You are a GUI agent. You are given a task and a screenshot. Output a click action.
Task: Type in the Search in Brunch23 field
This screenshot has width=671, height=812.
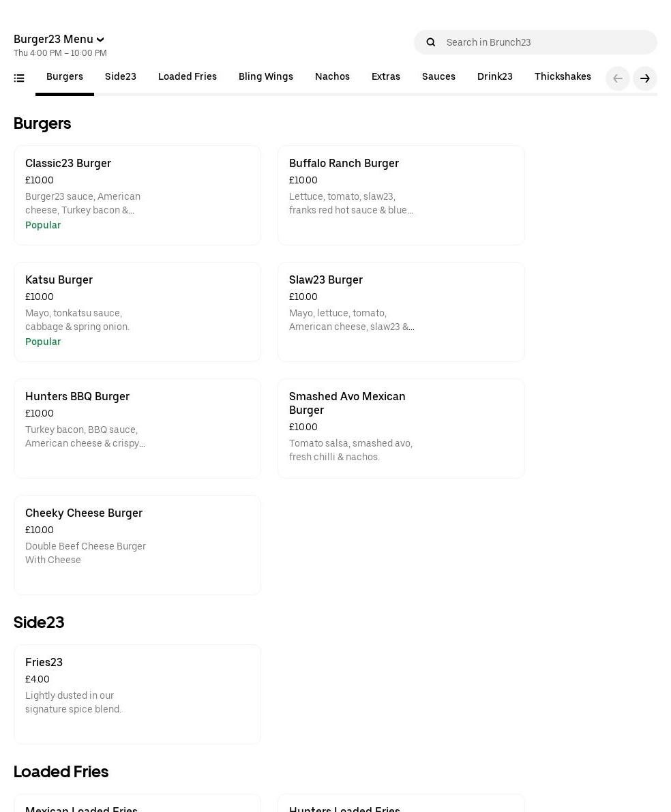pyautogui.click(x=546, y=42)
